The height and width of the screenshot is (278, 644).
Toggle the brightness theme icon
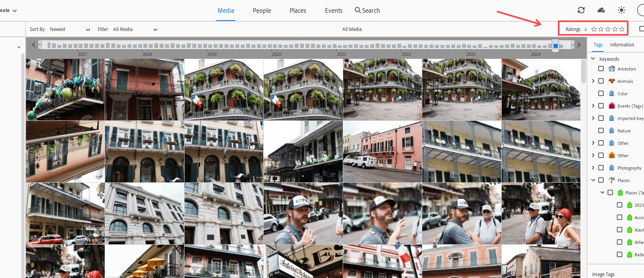click(621, 10)
